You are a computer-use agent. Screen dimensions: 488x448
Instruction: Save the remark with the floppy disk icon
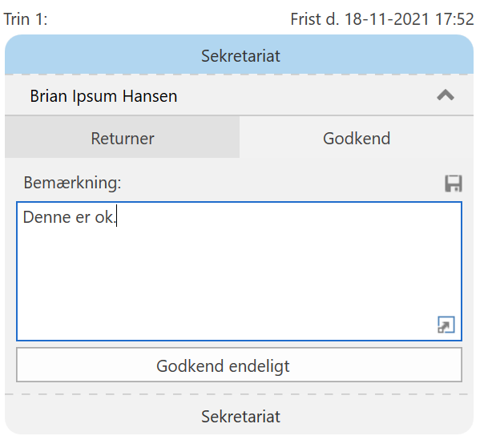coord(454,184)
